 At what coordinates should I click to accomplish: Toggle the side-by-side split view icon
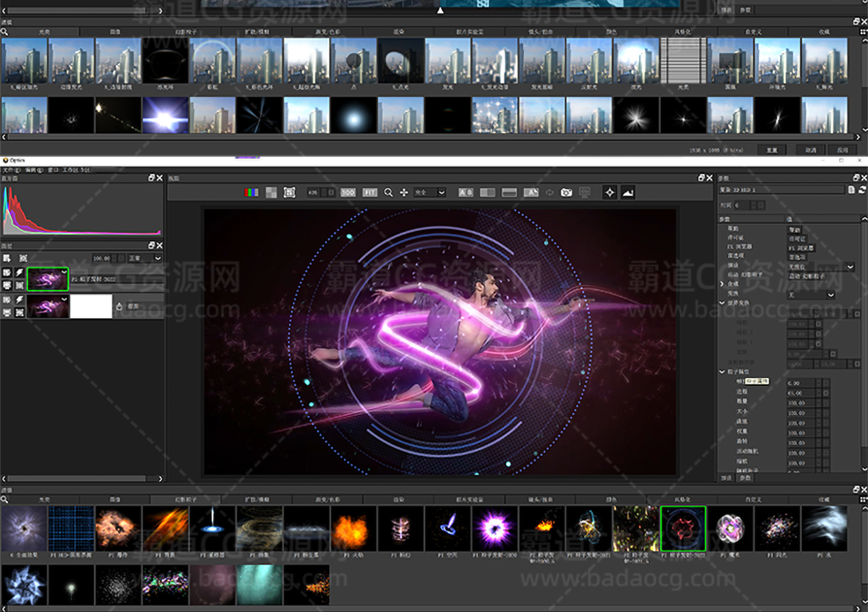tap(487, 192)
